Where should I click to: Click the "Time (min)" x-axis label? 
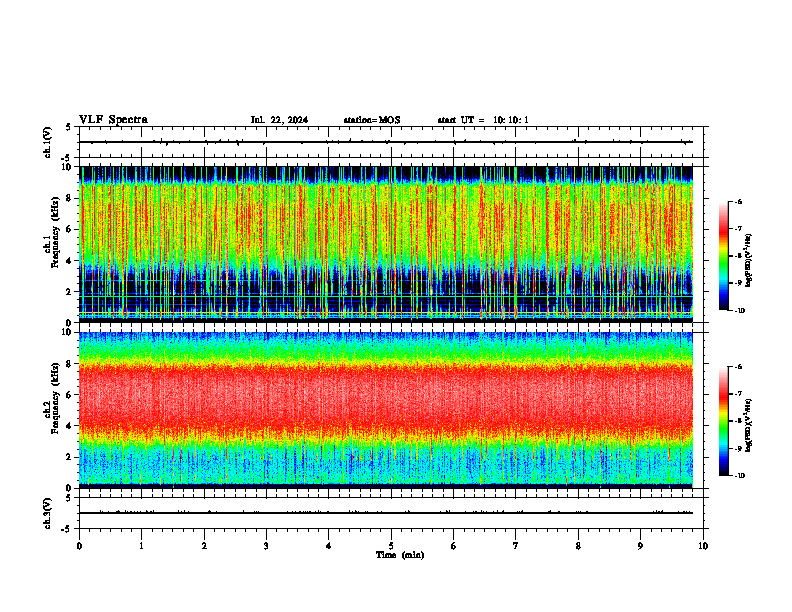(400, 555)
